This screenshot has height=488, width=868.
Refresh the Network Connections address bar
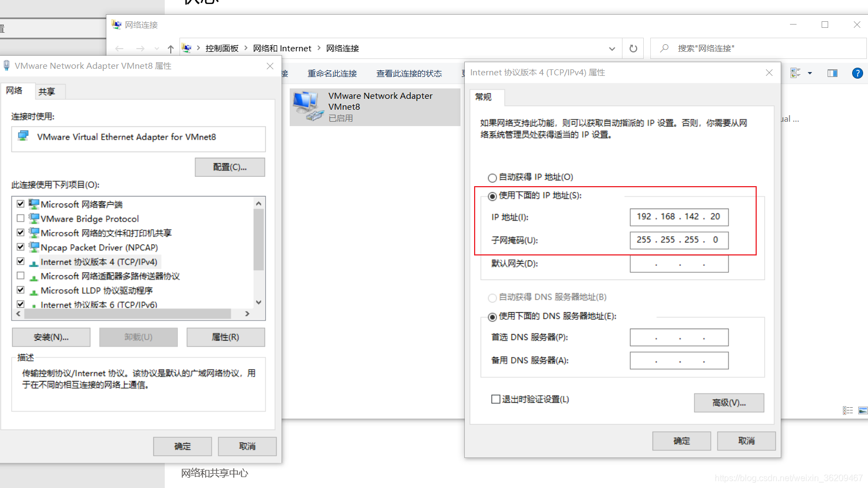(633, 49)
